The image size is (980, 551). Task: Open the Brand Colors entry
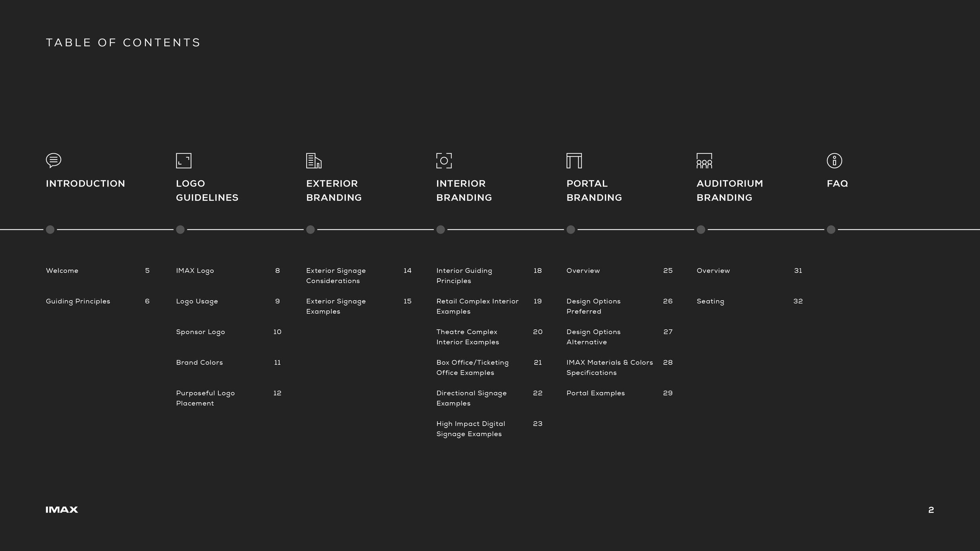(x=199, y=362)
